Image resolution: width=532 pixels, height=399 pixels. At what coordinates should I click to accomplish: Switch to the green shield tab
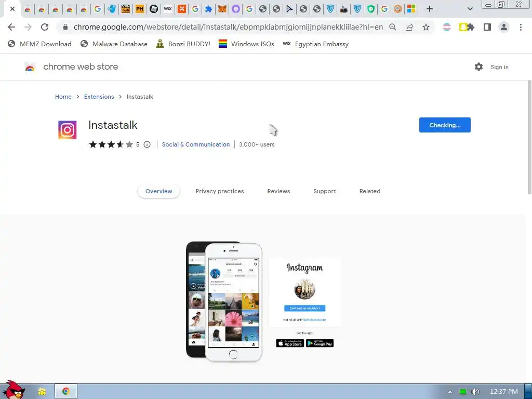pos(371,9)
